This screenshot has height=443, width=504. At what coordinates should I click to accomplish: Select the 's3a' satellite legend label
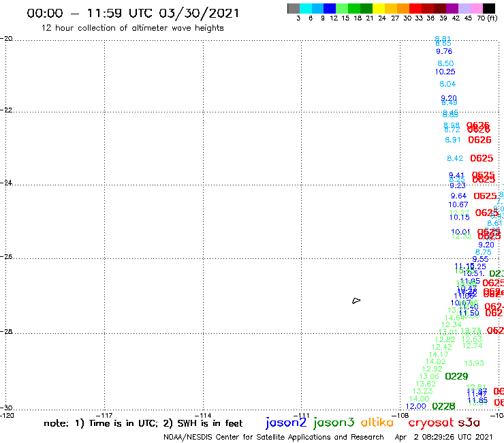(469, 423)
